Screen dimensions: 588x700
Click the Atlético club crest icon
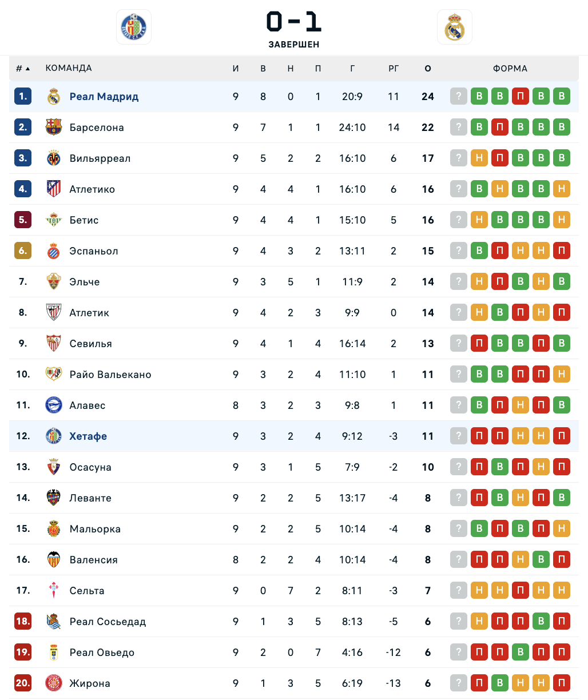(x=54, y=189)
